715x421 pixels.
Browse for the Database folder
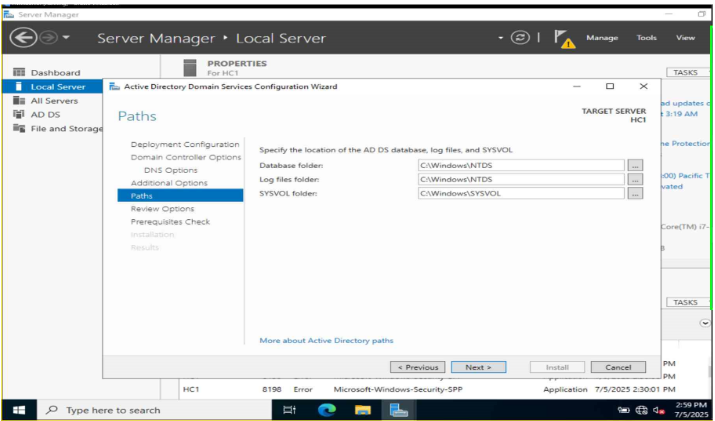[635, 165]
